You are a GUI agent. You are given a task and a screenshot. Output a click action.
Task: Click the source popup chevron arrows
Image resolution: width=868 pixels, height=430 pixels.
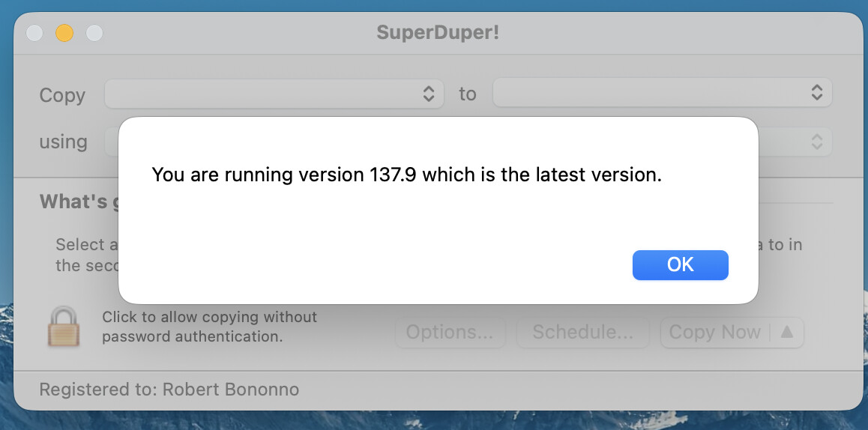click(429, 94)
